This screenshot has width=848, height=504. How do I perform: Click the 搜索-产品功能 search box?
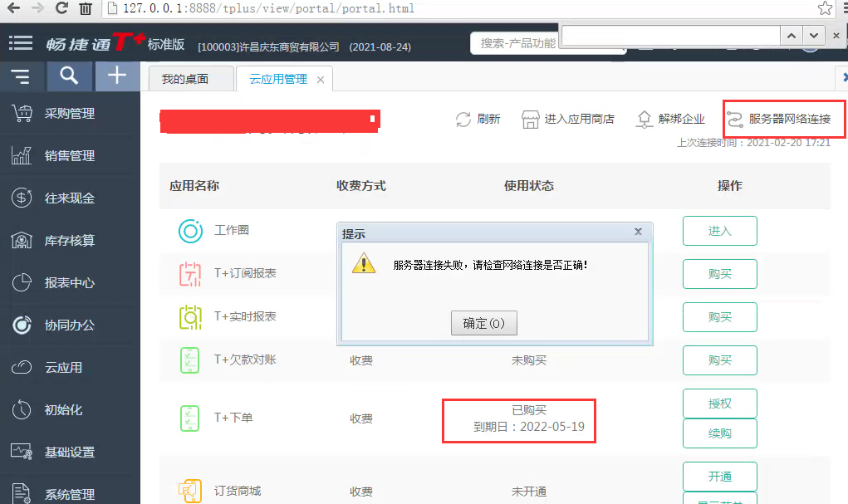tap(515, 43)
